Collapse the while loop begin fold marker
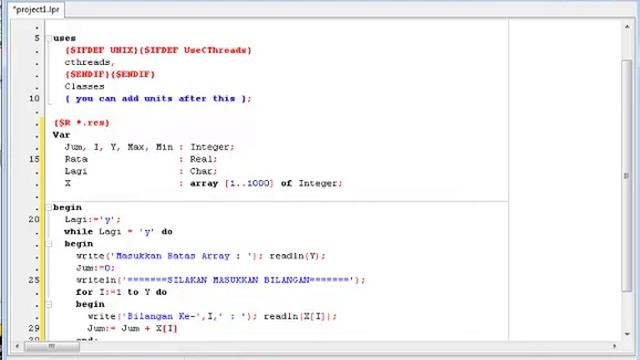Screen dimensions: 640x360 pos(49,244)
